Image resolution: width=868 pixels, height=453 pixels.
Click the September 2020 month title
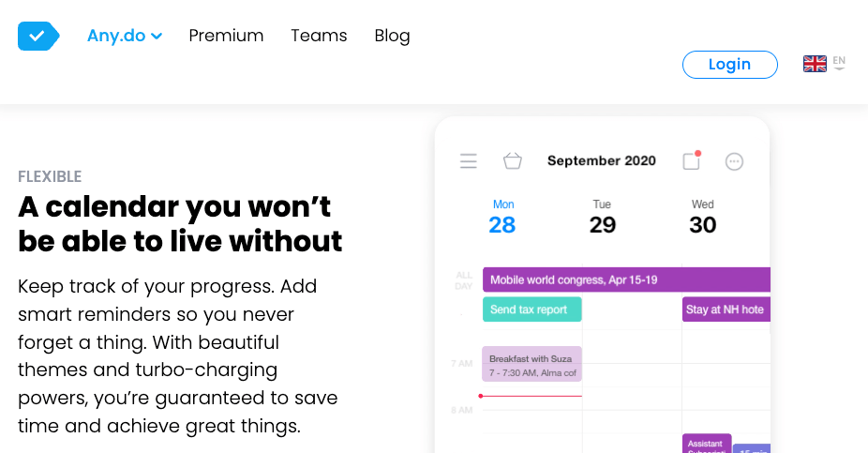tap(602, 161)
